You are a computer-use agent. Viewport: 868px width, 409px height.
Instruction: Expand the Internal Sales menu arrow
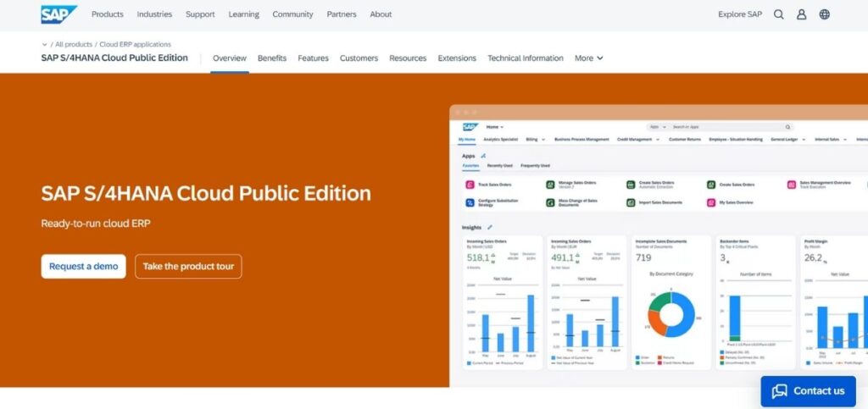(845, 140)
